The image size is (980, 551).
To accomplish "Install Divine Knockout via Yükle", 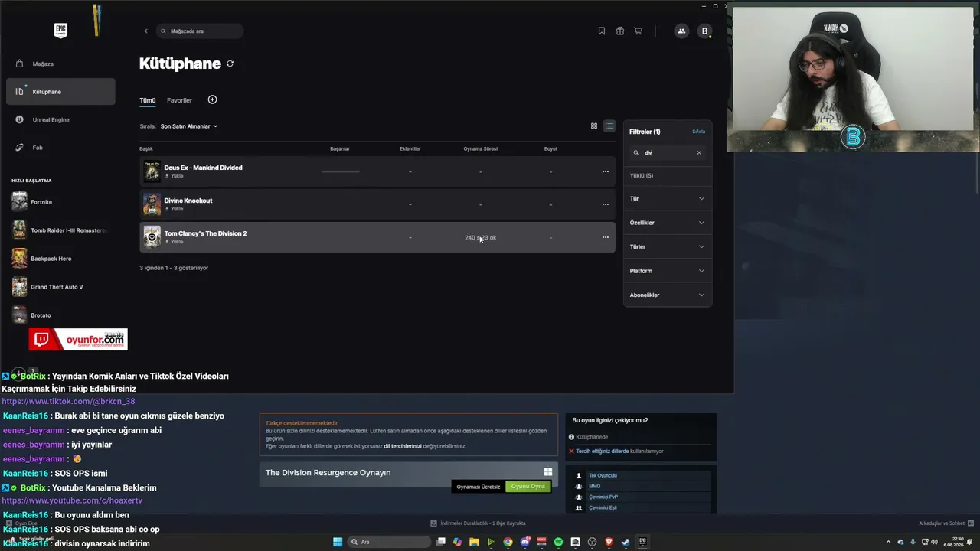I will [175, 209].
